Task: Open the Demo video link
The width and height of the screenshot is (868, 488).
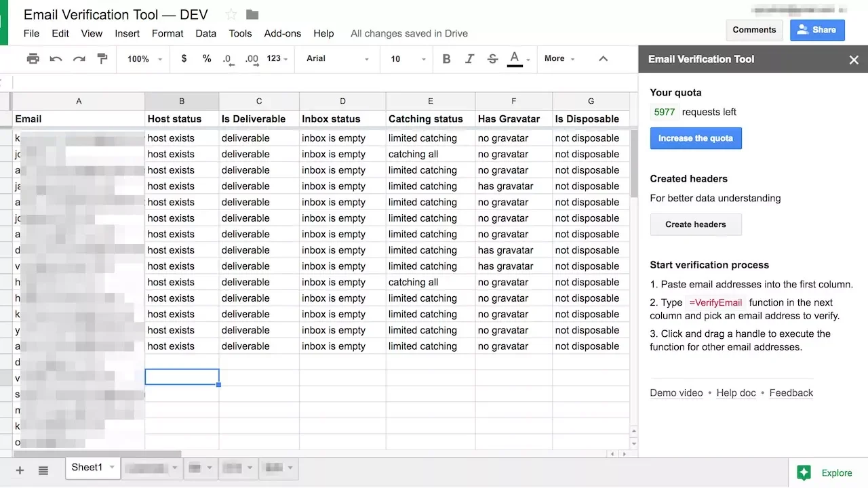Action: pyautogui.click(x=676, y=393)
